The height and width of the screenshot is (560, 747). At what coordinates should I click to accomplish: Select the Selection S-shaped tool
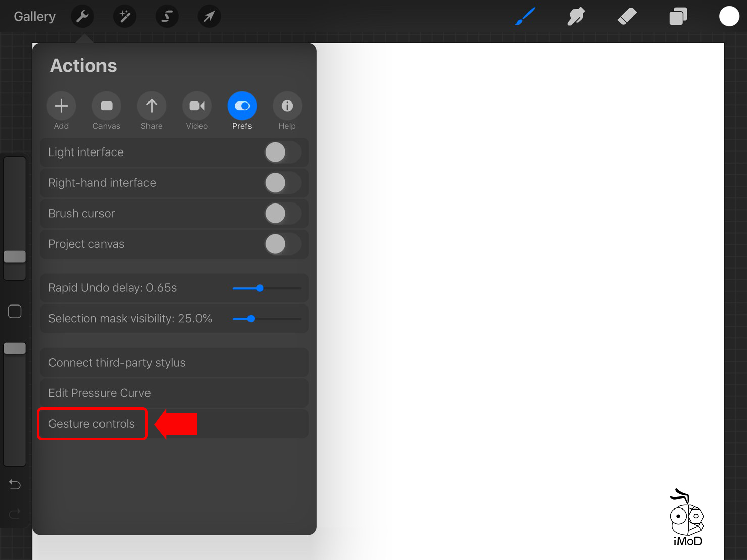(167, 17)
